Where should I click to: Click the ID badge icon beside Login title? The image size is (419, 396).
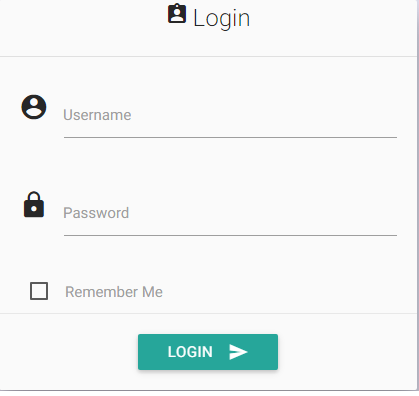pyautogui.click(x=177, y=14)
